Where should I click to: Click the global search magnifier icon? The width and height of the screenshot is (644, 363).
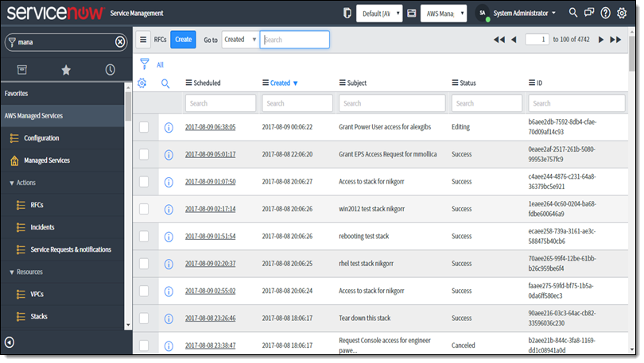tap(572, 13)
